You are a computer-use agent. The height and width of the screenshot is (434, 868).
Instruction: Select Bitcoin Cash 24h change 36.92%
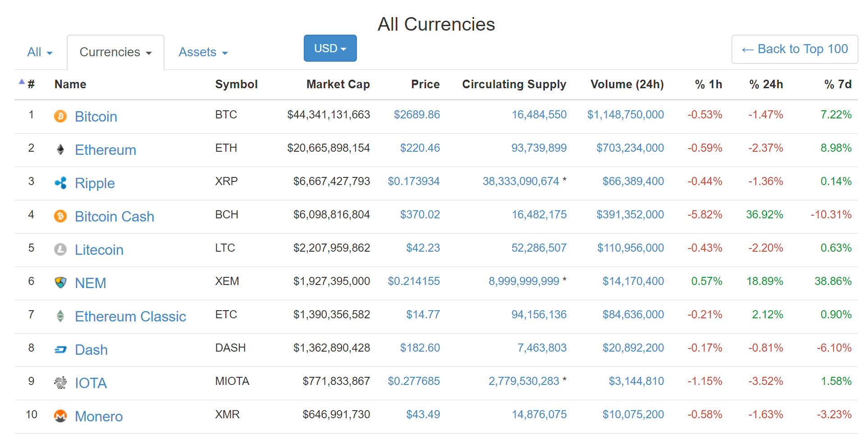tap(764, 215)
